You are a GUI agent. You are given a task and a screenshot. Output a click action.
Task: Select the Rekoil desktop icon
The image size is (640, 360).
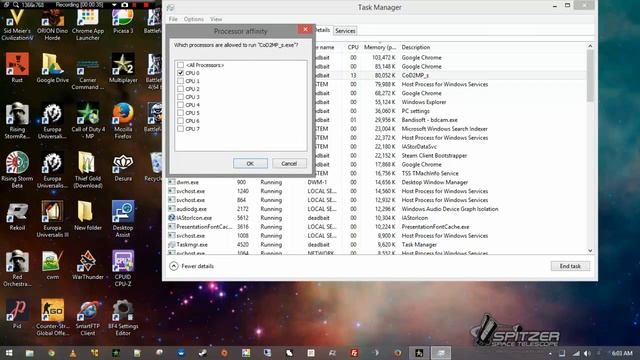tap(17, 216)
